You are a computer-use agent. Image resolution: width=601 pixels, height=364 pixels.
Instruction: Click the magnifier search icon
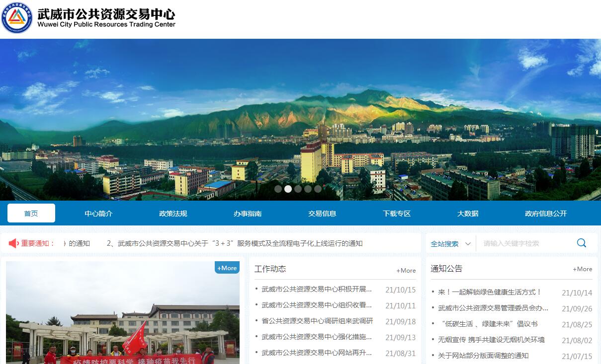pyautogui.click(x=581, y=243)
